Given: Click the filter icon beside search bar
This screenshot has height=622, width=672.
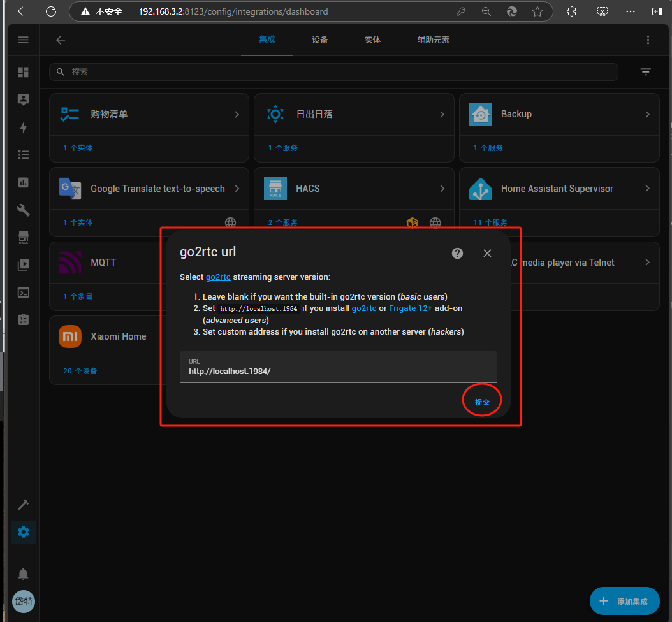Looking at the screenshot, I should [646, 72].
